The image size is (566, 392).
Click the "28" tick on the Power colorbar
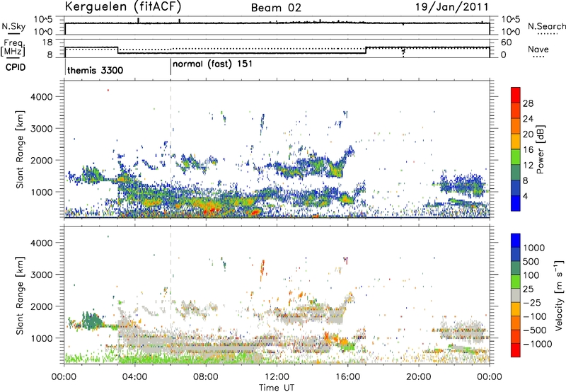(x=528, y=103)
